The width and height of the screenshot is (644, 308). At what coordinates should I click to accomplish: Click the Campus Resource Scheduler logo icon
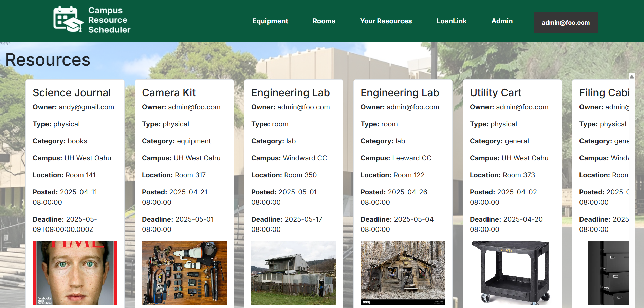(x=68, y=19)
